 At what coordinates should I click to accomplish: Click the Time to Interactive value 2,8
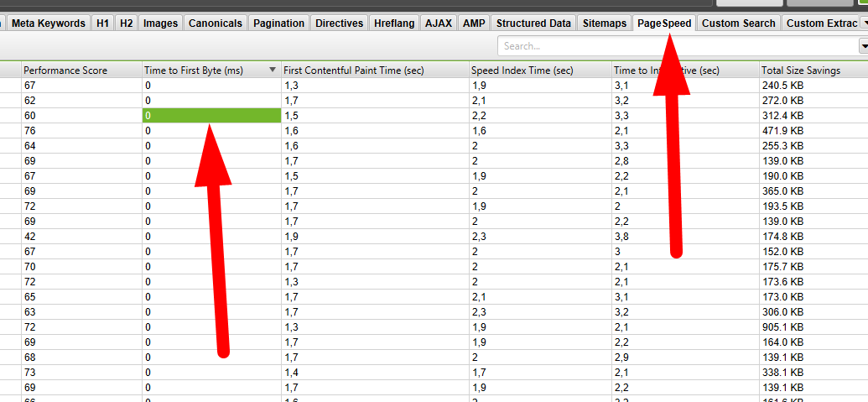click(x=685, y=161)
